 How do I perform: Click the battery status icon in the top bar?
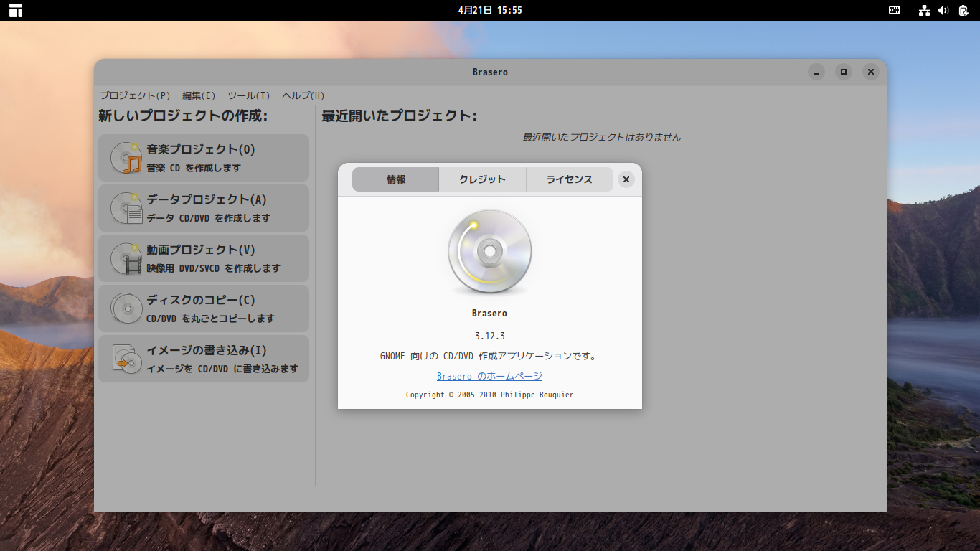(x=963, y=10)
